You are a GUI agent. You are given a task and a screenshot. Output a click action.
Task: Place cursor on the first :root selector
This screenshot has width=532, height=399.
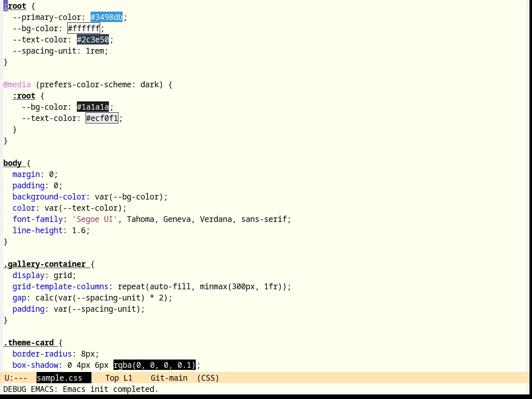tap(15, 6)
